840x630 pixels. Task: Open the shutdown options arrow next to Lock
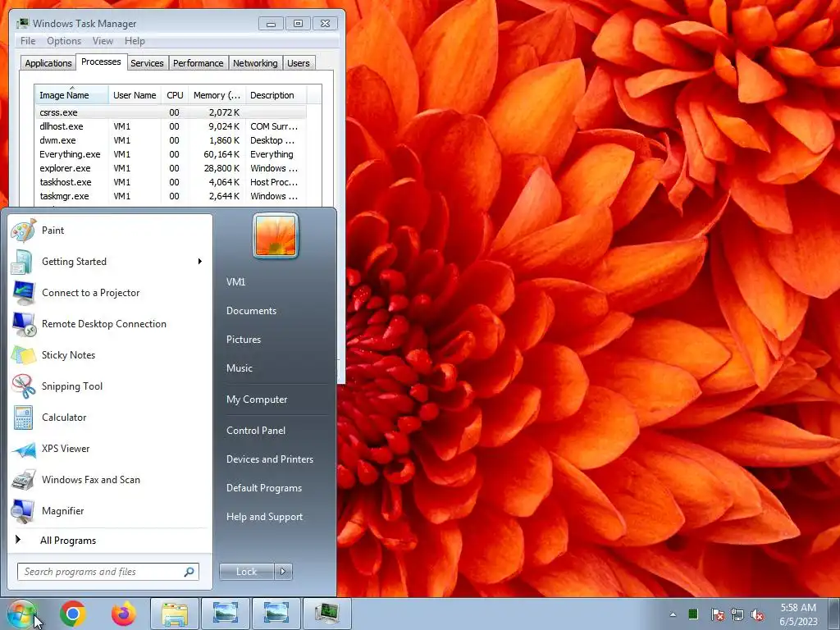click(283, 572)
